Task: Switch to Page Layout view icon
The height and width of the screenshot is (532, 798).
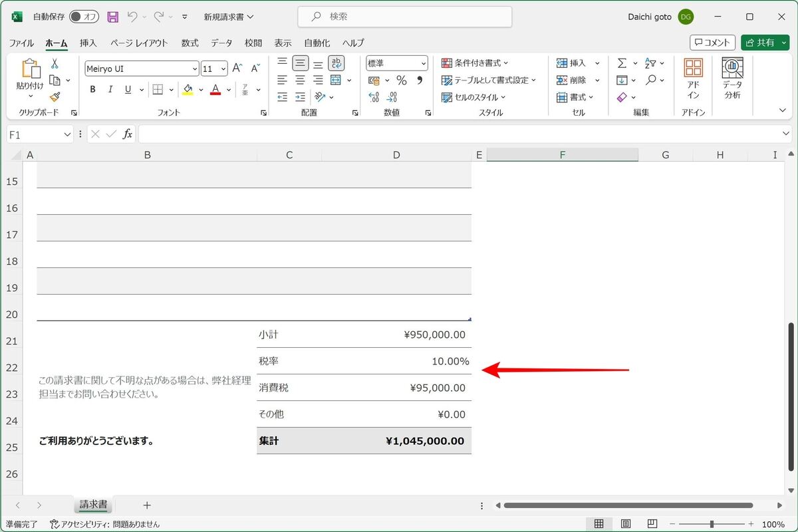Action: [625, 524]
